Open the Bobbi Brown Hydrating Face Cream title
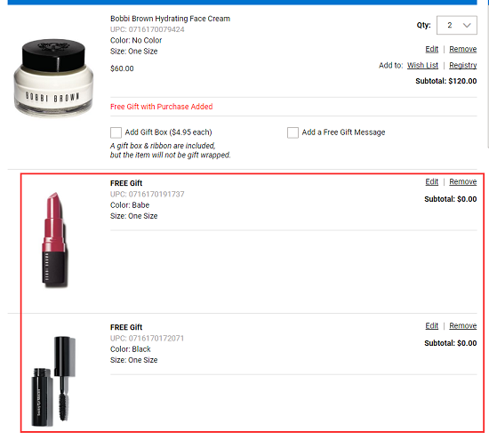Screen dimensions: 489x448 170,19
